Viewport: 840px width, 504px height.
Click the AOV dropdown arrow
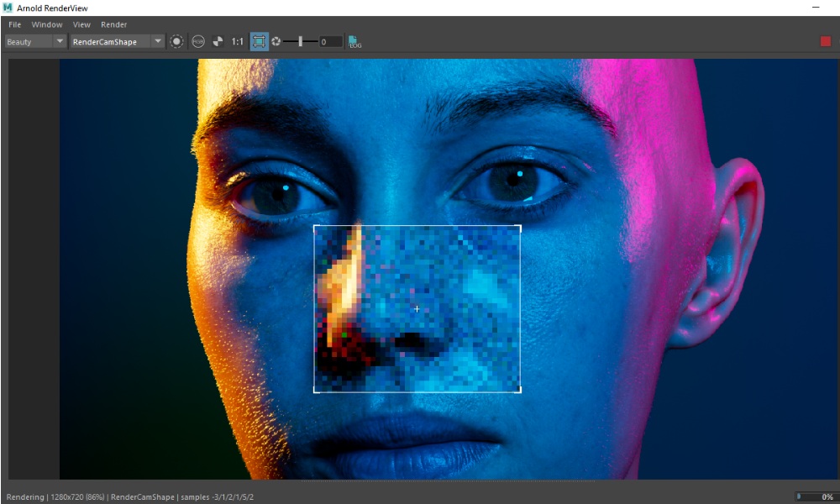[x=60, y=40]
